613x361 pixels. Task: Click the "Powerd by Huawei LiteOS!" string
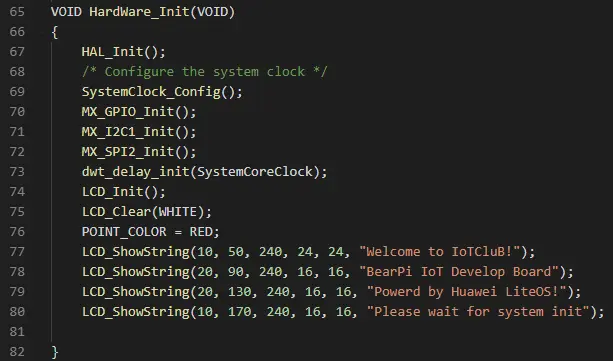pyautogui.click(x=467, y=292)
